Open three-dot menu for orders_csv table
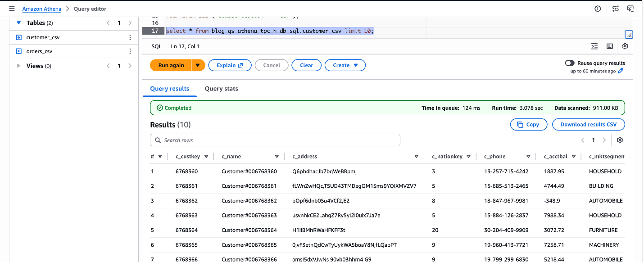Image resolution: width=644 pixels, height=262 pixels. click(130, 51)
